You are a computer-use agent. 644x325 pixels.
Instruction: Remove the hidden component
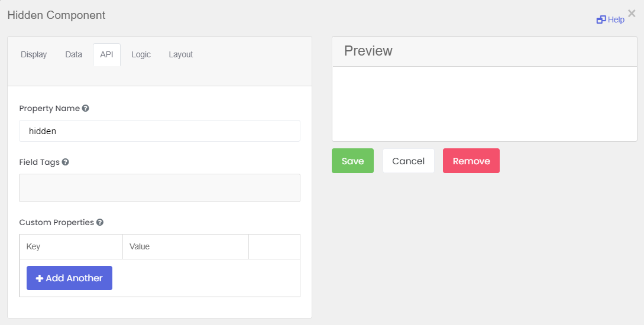pyautogui.click(x=471, y=161)
